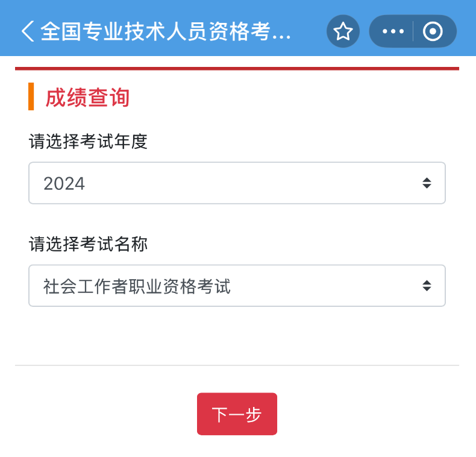Screen dimensions: 476x457
Task: Tap the 全国专业技术人员资格考… page title
Action: pyautogui.click(x=166, y=31)
